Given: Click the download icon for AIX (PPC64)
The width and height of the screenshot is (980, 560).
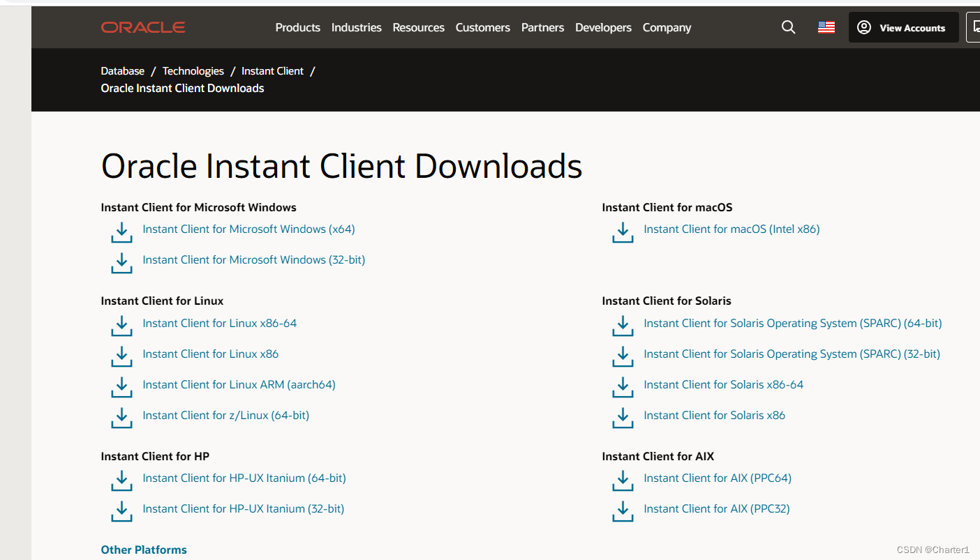Looking at the screenshot, I should click(x=623, y=481).
